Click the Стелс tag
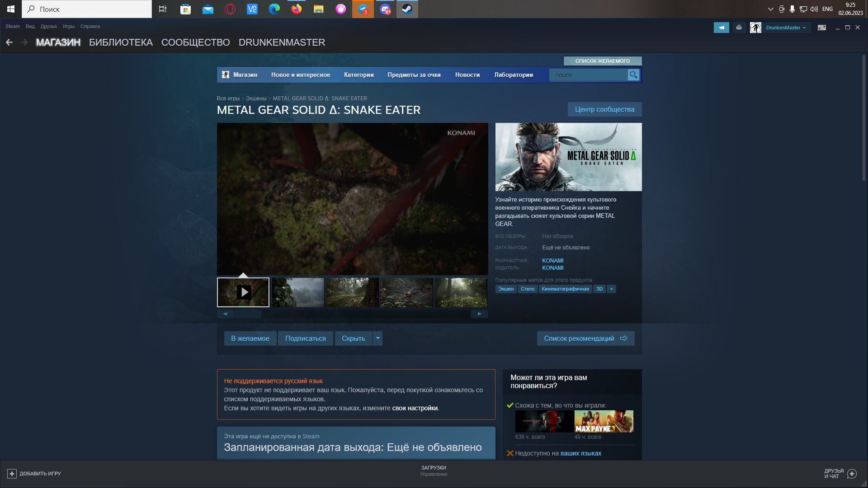Screen dimensions: 868x488 click(528, 289)
